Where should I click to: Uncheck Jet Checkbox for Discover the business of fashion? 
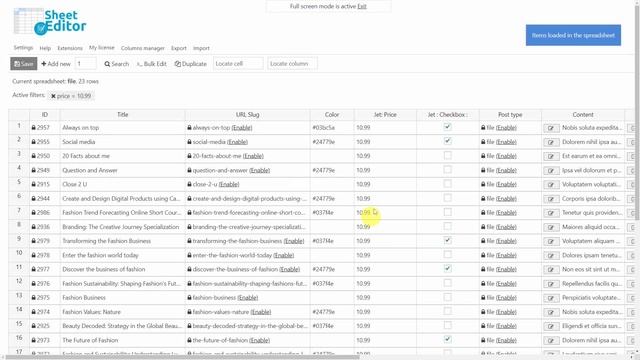point(447,269)
